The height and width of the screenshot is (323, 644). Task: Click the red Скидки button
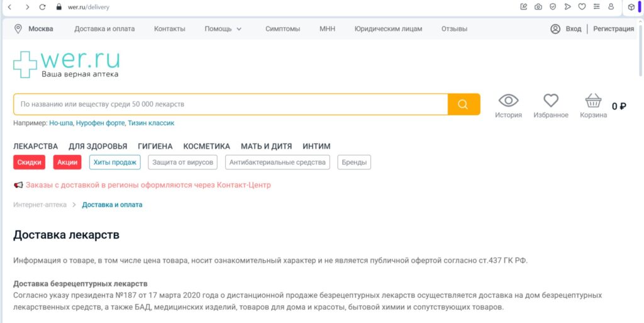(30, 162)
